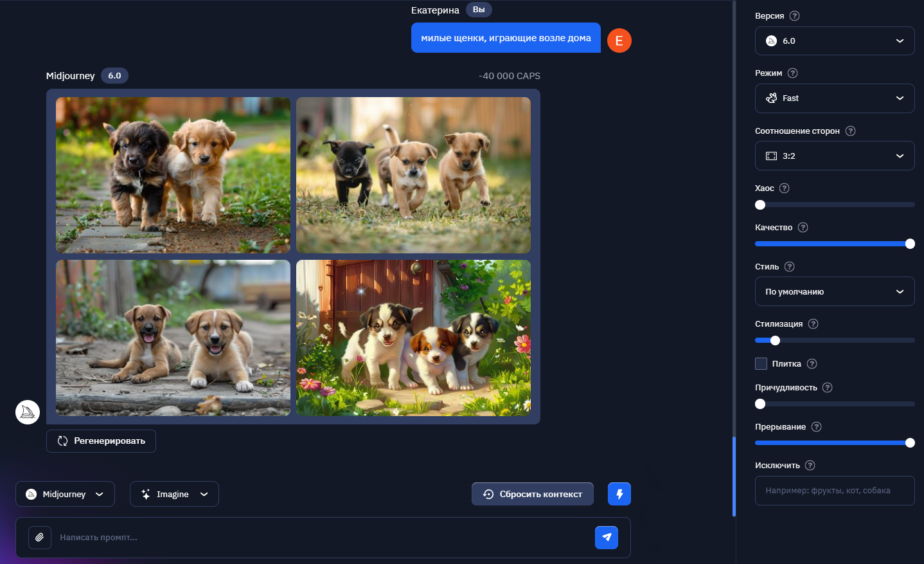Click the Хаос slider handle
Viewport: 924px width, 564px height.
click(x=760, y=205)
